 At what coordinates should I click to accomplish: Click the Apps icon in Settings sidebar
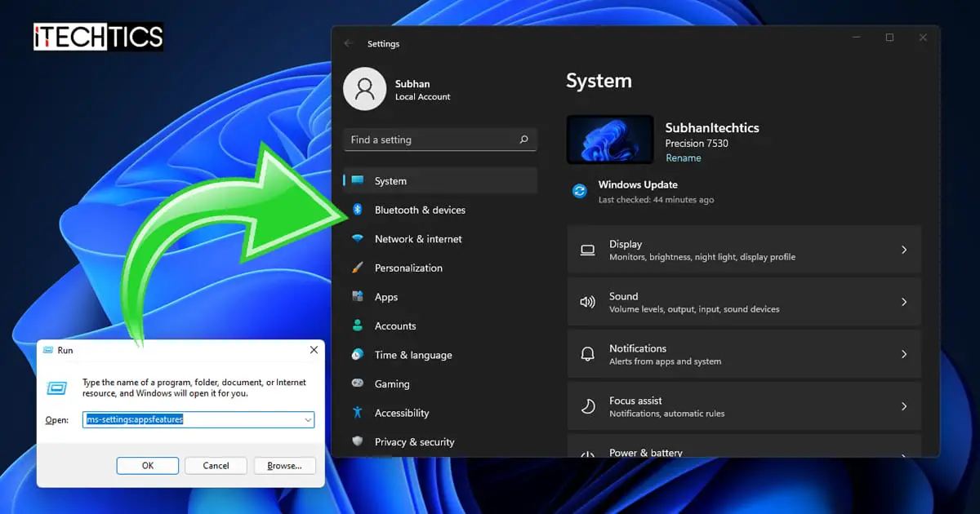coord(358,297)
